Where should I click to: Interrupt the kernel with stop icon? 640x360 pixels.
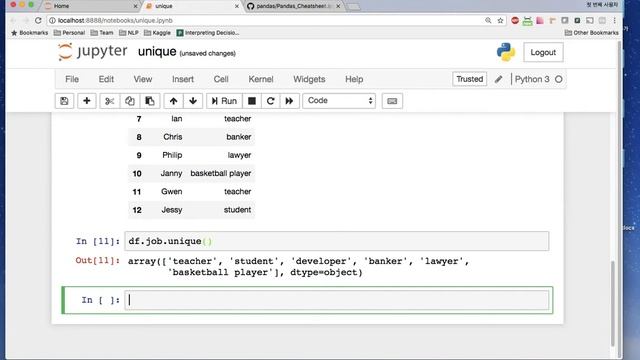[x=252, y=101]
